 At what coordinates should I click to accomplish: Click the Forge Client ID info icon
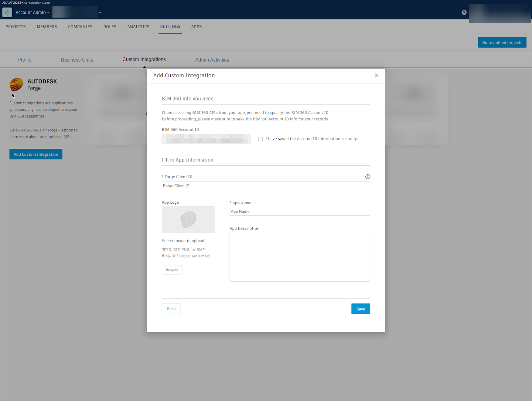coord(367,177)
